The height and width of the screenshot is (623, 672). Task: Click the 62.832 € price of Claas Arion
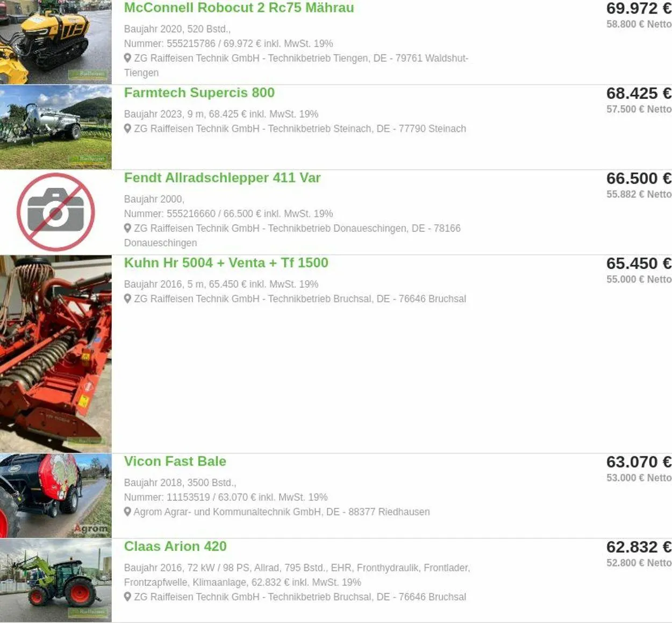tap(639, 547)
